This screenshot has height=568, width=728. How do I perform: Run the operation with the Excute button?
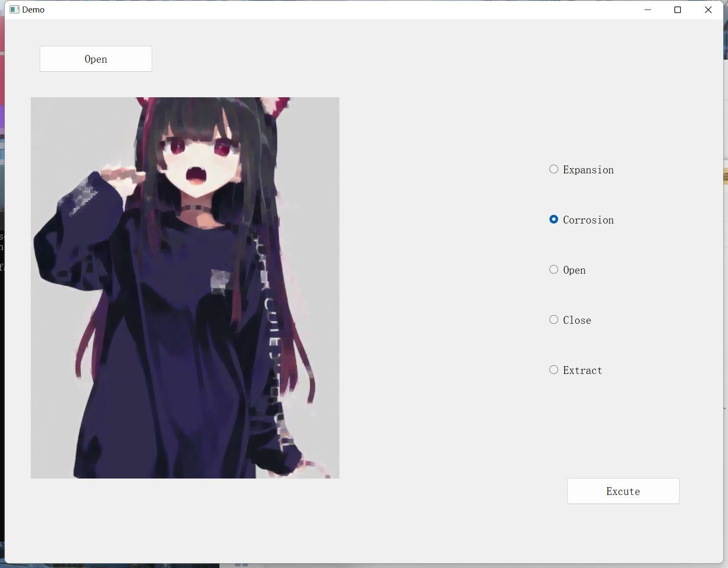[x=623, y=491]
